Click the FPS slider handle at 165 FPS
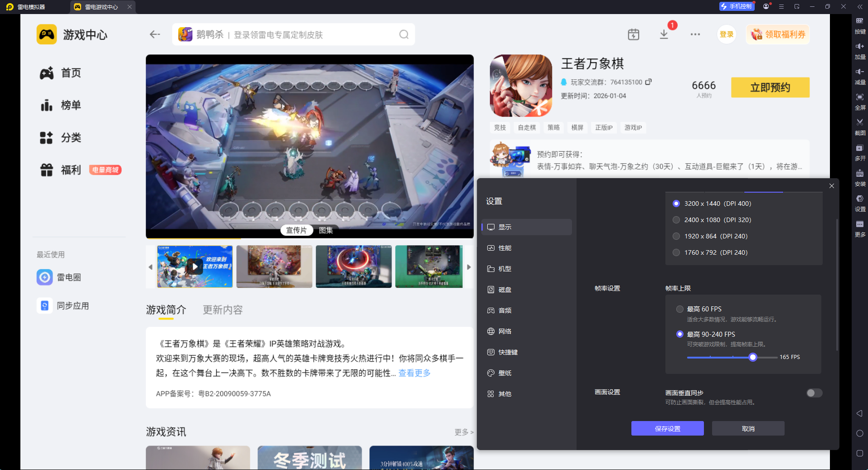 pyautogui.click(x=753, y=357)
